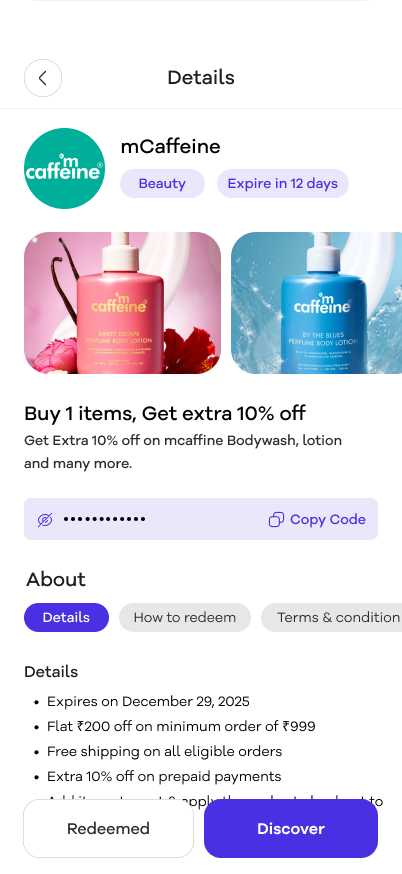
Task: Switch to the How to redeem tab
Action: click(x=185, y=618)
